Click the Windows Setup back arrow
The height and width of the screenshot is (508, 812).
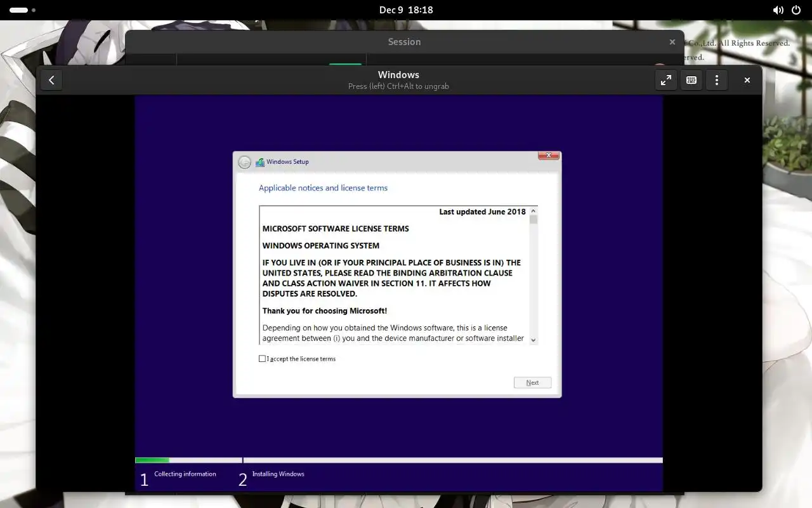click(244, 162)
